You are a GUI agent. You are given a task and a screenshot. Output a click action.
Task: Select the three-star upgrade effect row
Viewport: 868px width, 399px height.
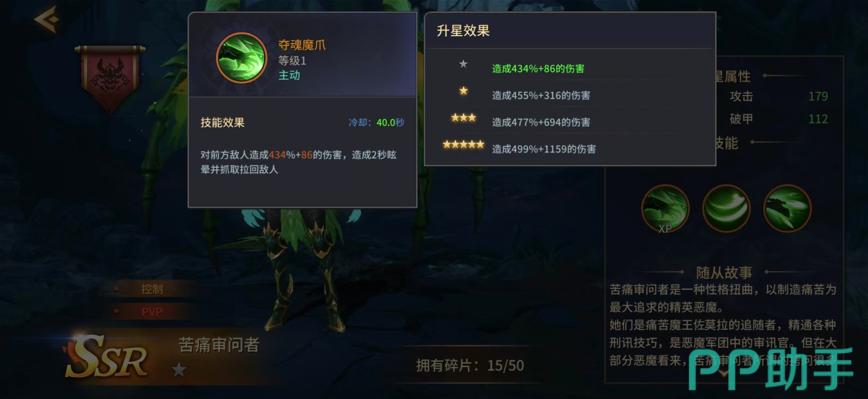pos(569,121)
